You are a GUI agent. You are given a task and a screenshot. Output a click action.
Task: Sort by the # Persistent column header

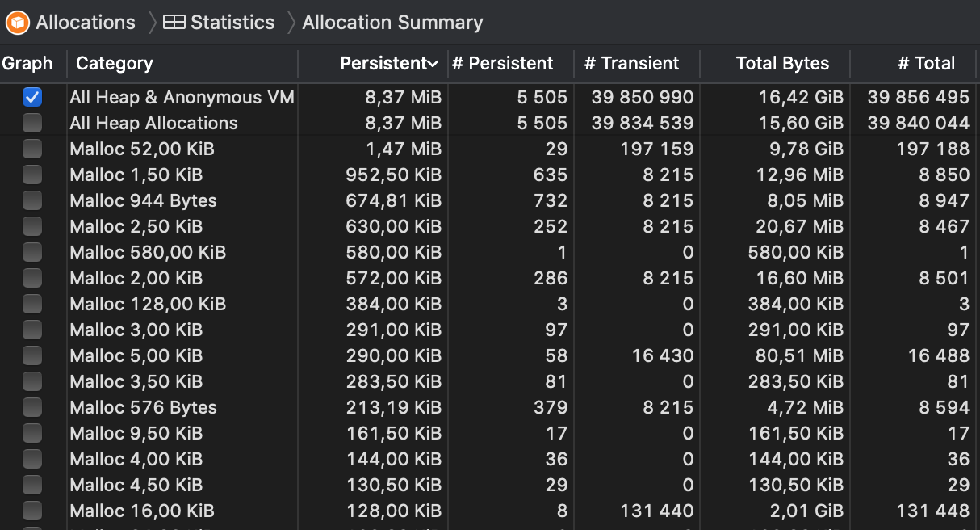click(x=502, y=63)
